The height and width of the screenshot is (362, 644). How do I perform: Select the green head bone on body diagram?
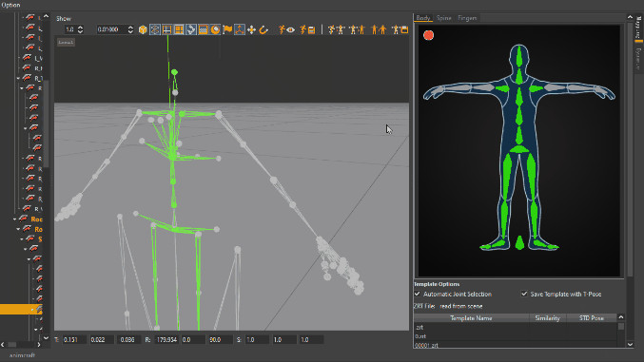519,56
